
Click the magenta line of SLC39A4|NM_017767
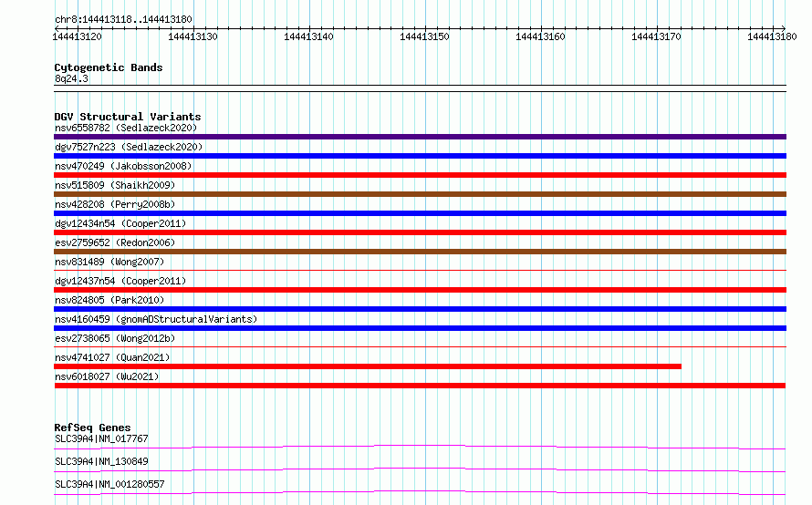pyautogui.click(x=420, y=447)
